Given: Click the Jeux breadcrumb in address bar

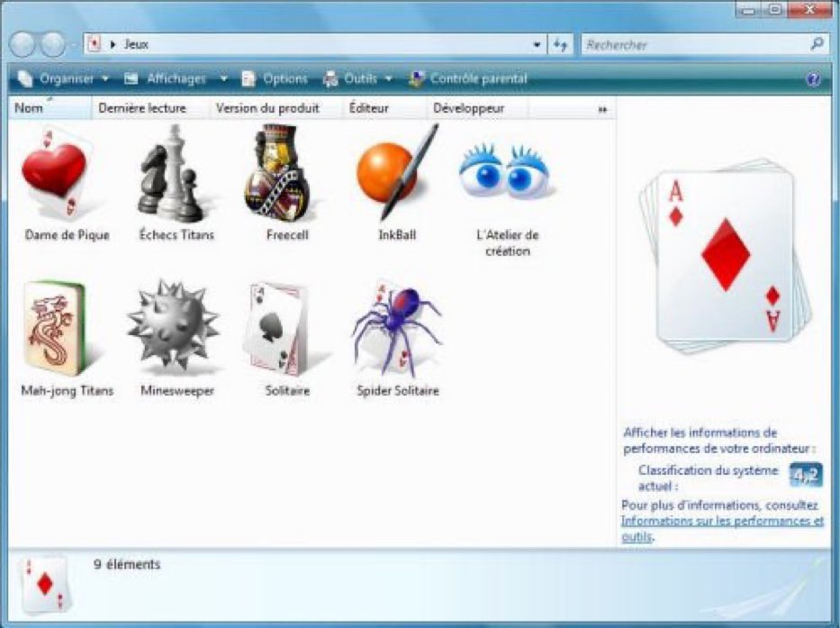Looking at the screenshot, I should pos(136,44).
